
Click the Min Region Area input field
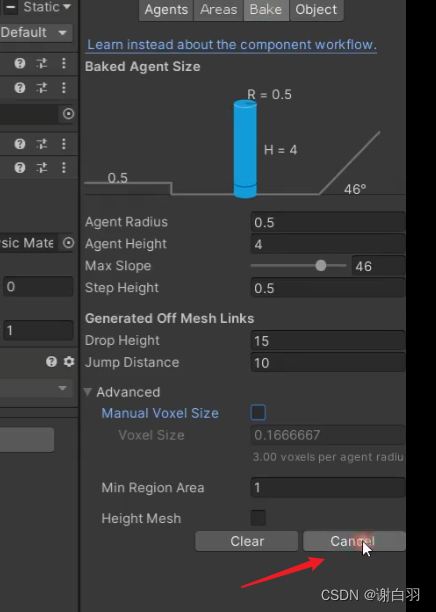tap(328, 487)
